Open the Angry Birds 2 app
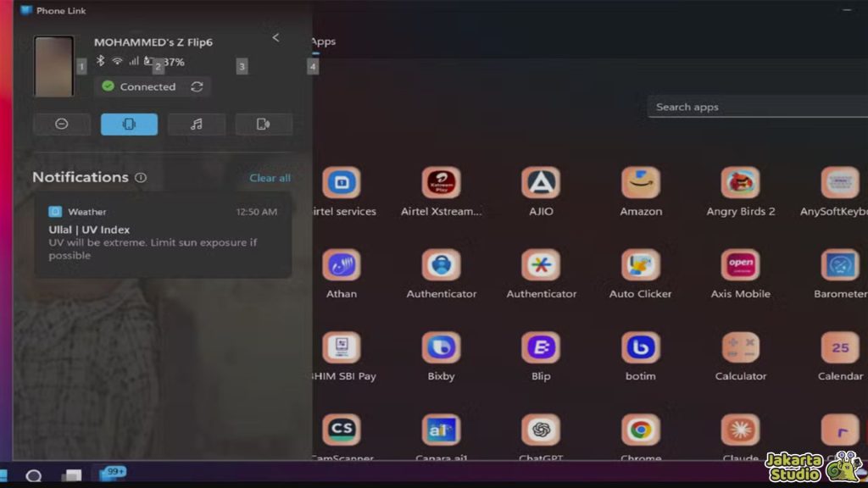This screenshot has height=488, width=868. 740,183
